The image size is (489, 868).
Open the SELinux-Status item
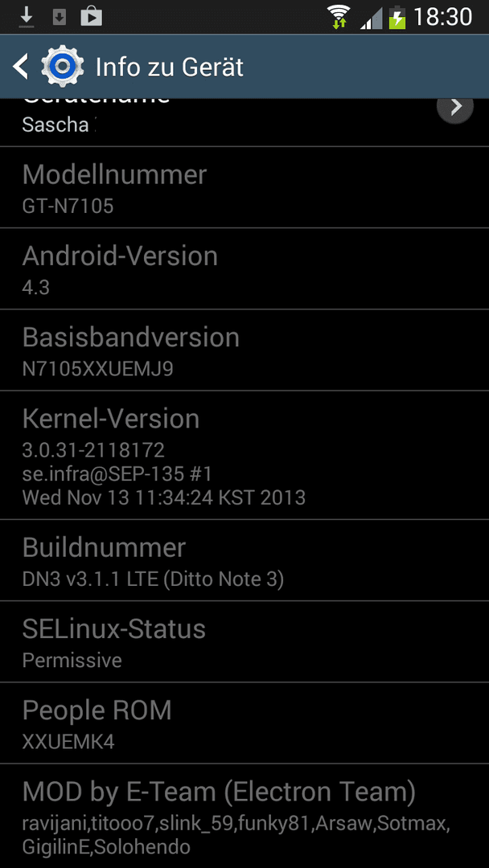tap(244, 642)
